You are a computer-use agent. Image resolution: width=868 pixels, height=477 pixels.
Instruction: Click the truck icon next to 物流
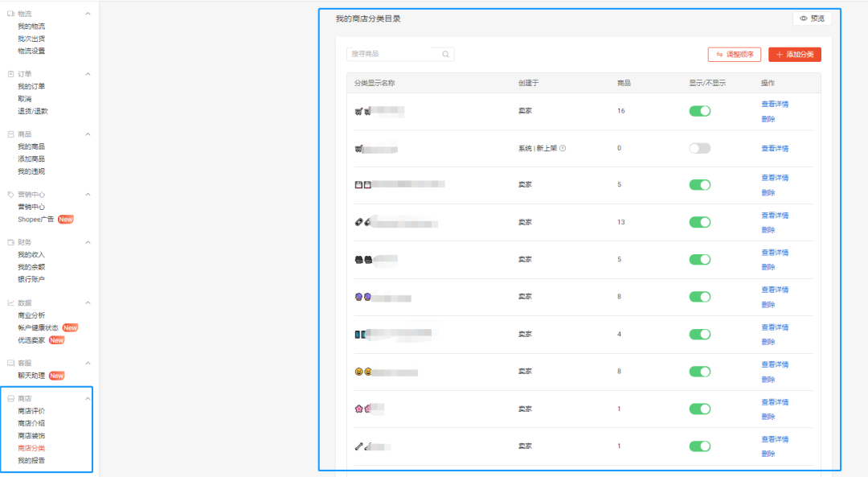tap(10, 14)
